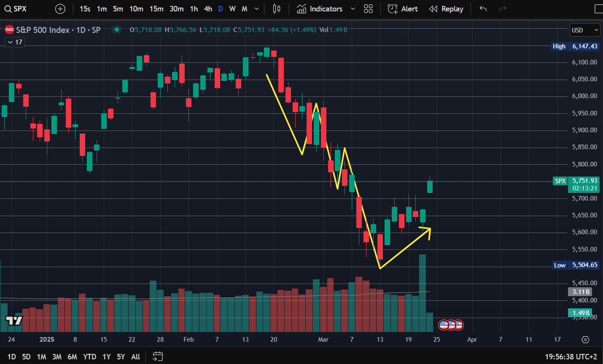
Task: Open the Indicators panel
Action: [320, 9]
